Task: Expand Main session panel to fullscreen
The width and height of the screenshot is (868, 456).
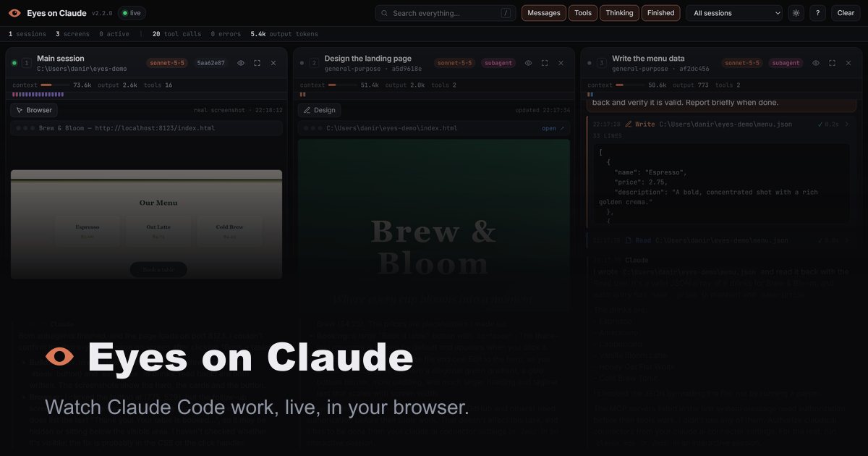Action: pyautogui.click(x=258, y=63)
